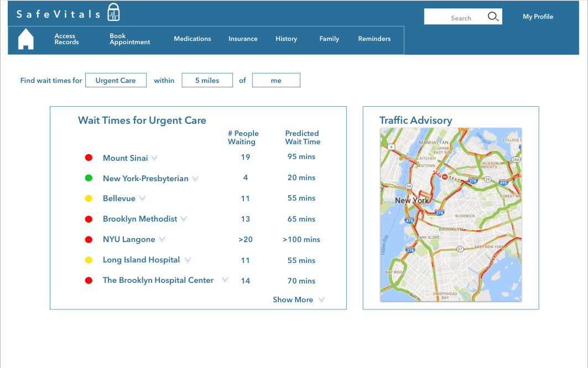The image size is (588, 368).
Task: Click the '# People Waiting' column header
Action: (243, 138)
